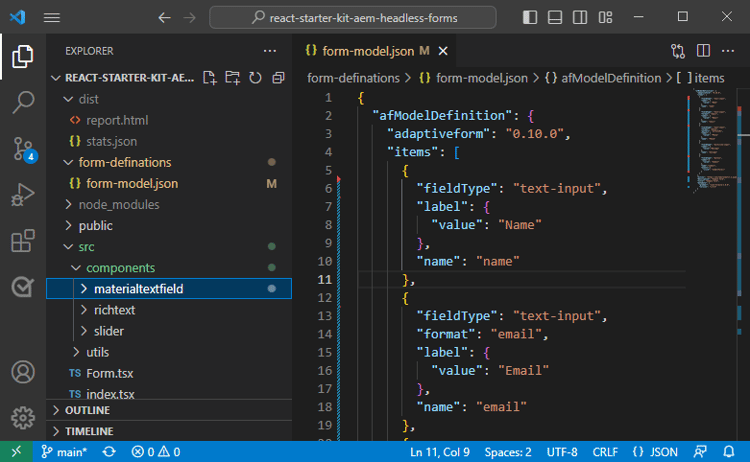Click New File icon in explorer header
Screen dimensions: 750x462
click(x=210, y=78)
